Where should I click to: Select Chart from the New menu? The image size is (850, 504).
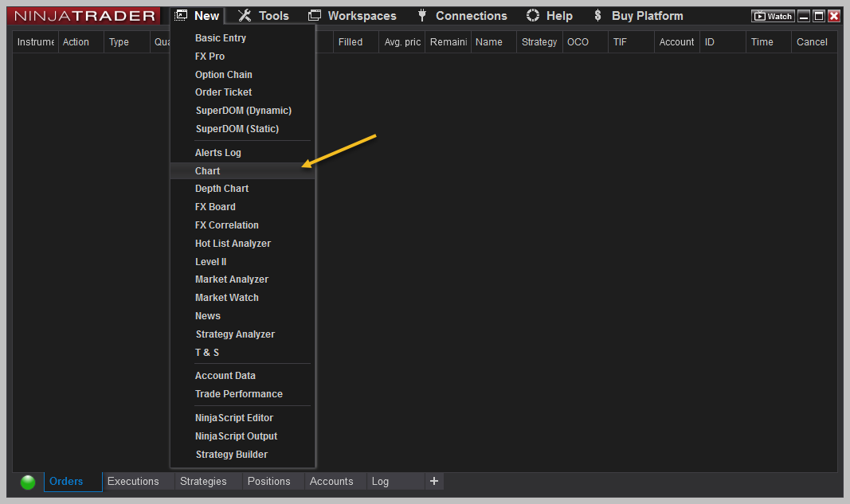pyautogui.click(x=208, y=171)
